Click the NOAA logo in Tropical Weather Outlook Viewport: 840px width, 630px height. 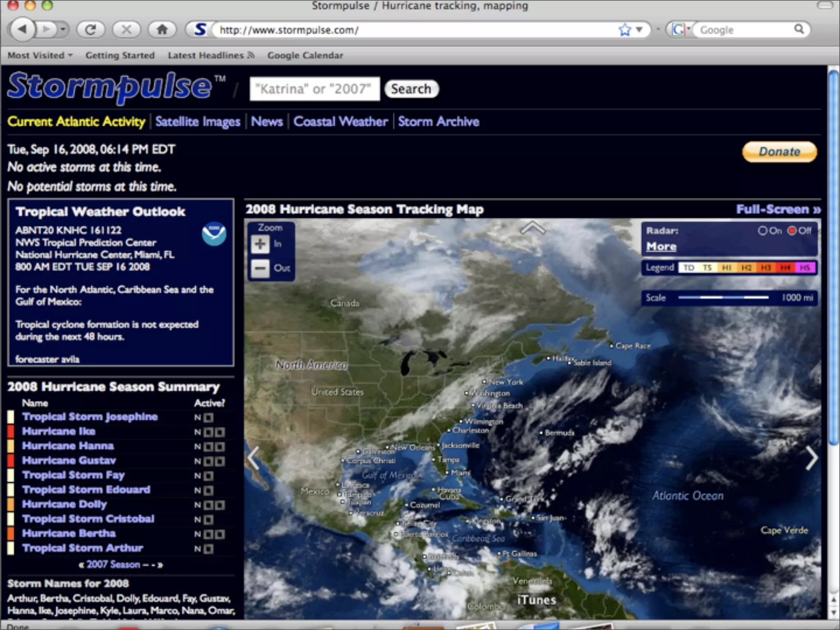(214, 234)
